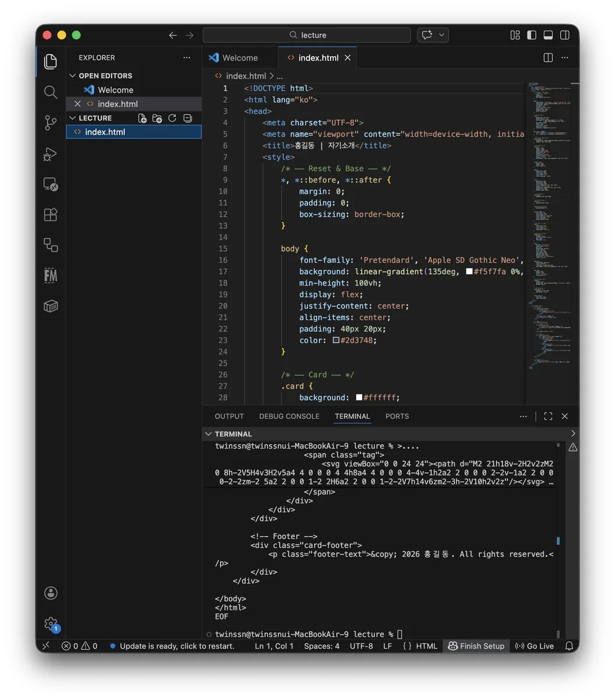Toggle the Primary Side Bar visibility
Image resolution: width=615 pixels, height=700 pixels.
(x=532, y=35)
